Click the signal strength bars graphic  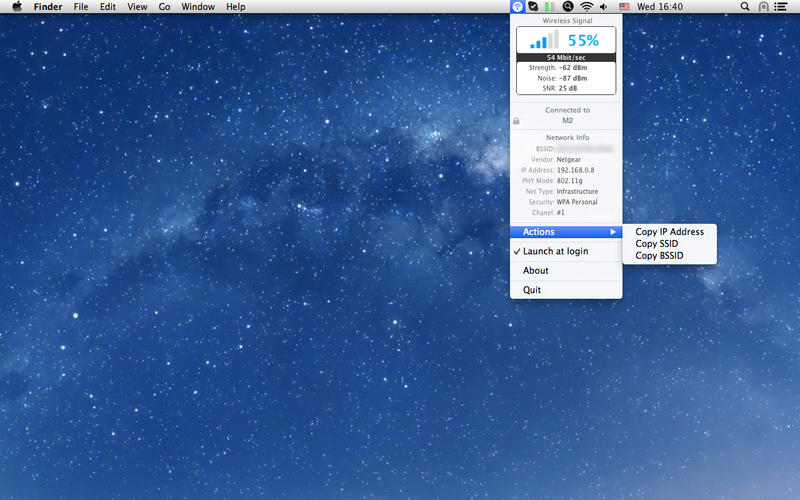click(x=545, y=40)
